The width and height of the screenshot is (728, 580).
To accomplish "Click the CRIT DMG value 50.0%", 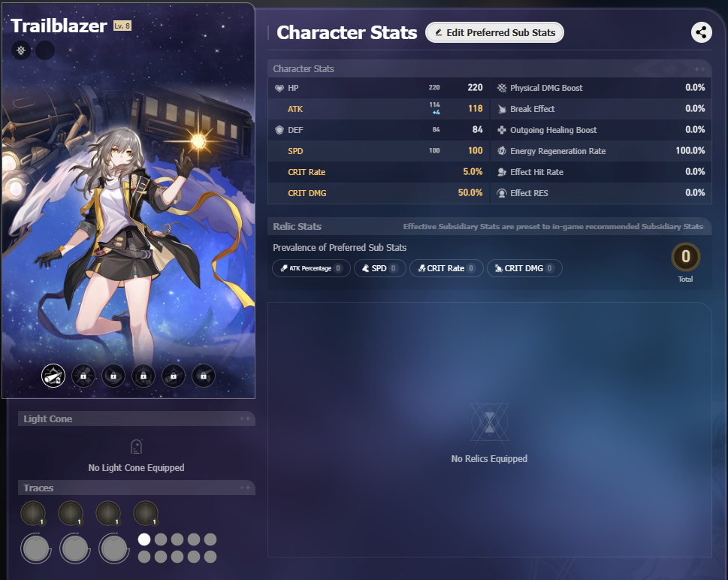I will [470, 192].
